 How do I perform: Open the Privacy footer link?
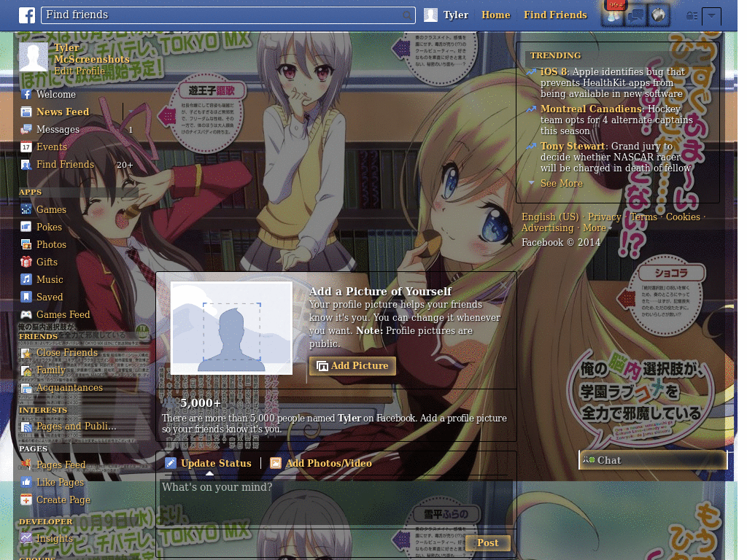[x=604, y=217]
